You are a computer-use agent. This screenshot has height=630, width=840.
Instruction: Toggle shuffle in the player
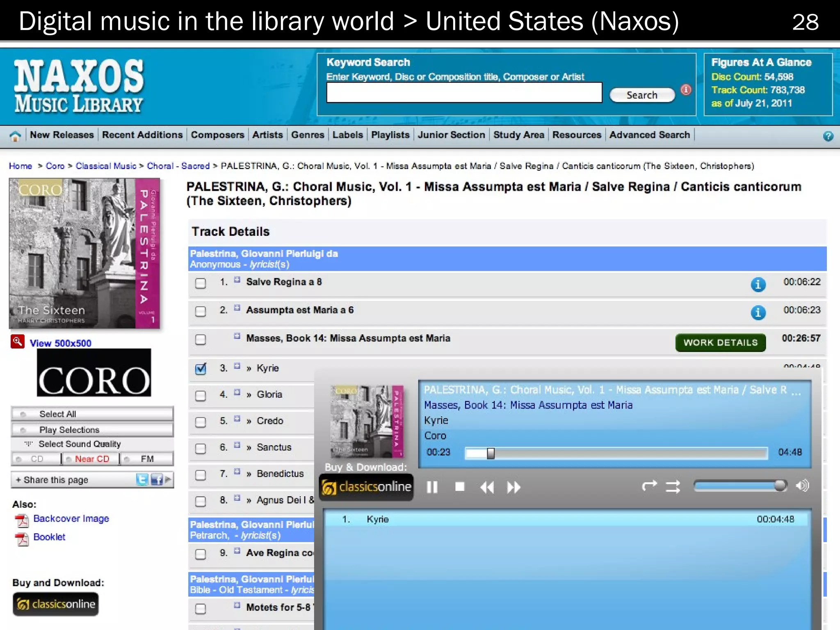pos(673,487)
